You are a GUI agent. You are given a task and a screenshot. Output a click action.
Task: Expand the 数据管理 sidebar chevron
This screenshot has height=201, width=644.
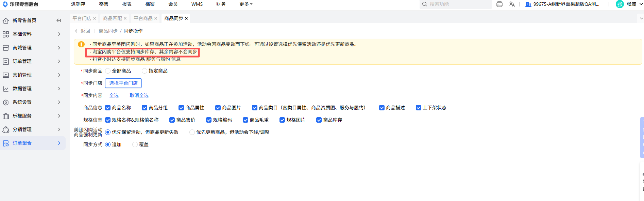coord(59,89)
